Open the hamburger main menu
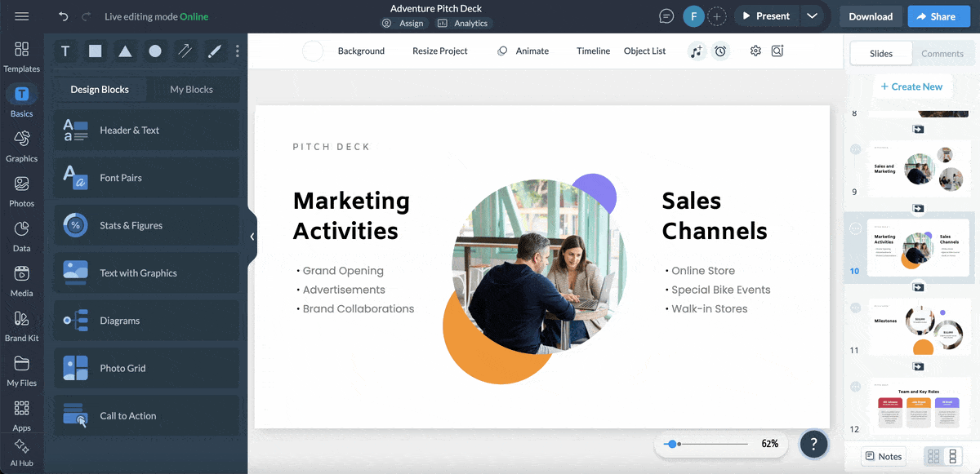This screenshot has width=980, height=474. point(22,16)
